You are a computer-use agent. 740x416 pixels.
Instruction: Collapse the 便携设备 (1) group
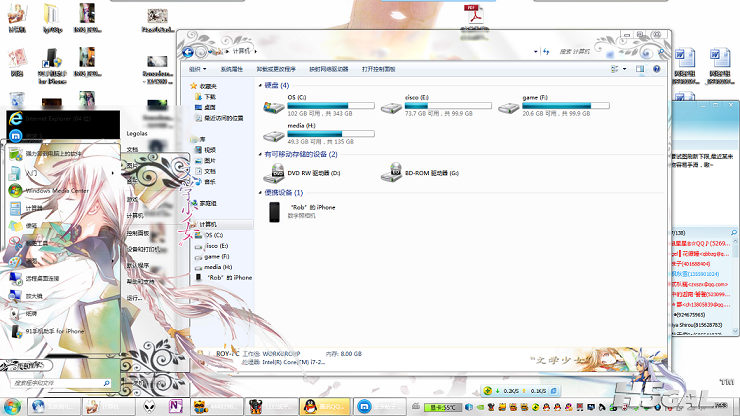coord(260,193)
